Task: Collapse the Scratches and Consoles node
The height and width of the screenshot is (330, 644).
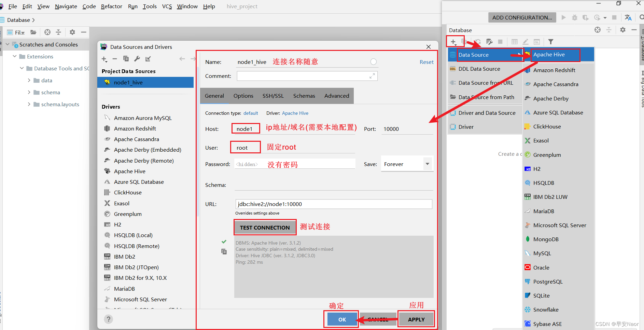Action: click(8, 44)
